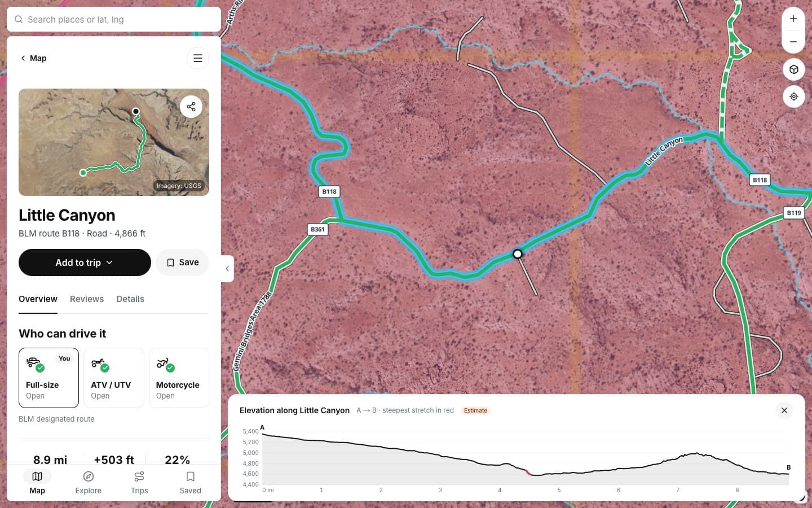Center map on my location
The height and width of the screenshot is (508, 812).
(793, 97)
